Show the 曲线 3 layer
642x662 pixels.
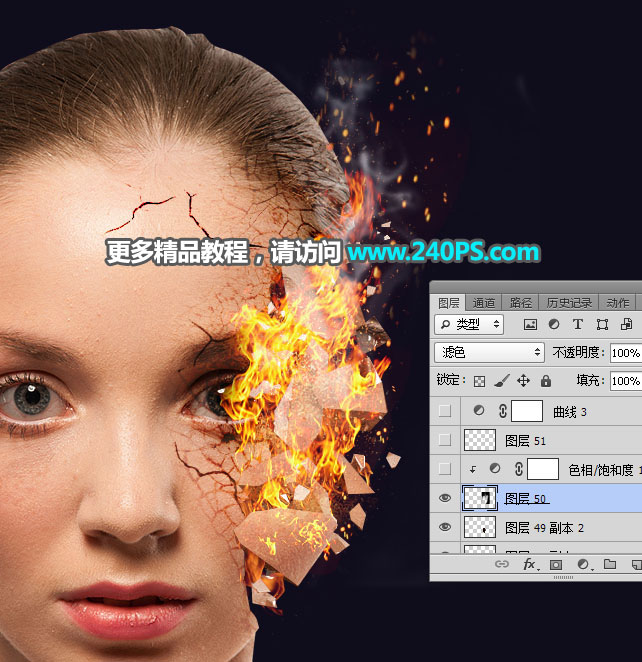445,411
